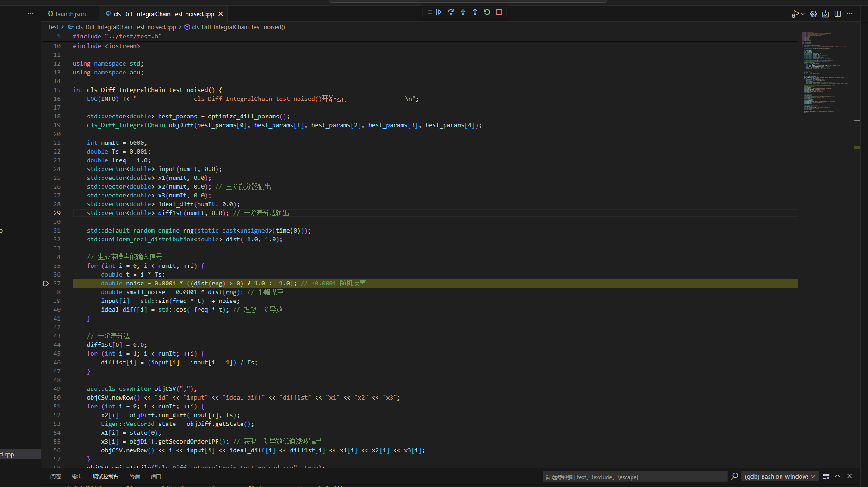Continue execution in the debugger
This screenshot has width=868, height=487.
439,12
